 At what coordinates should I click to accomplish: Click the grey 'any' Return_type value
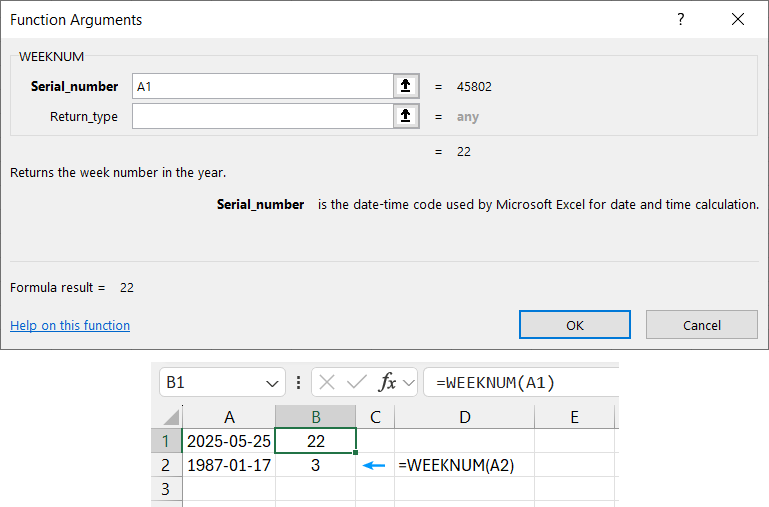[468, 117]
